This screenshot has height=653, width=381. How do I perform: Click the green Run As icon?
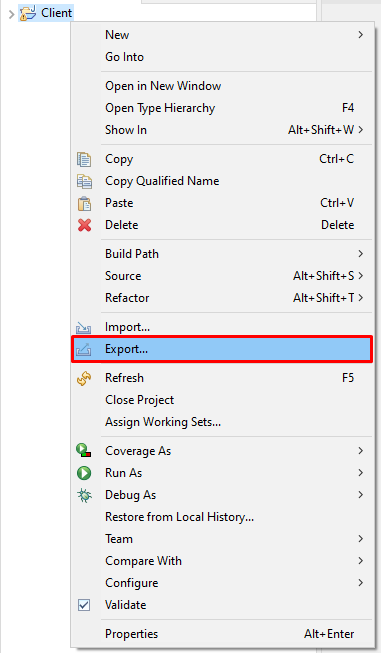[x=84, y=473]
